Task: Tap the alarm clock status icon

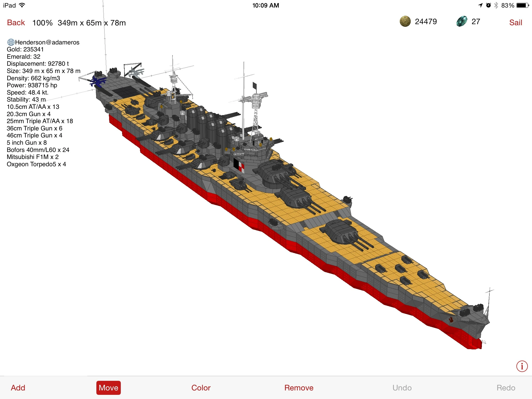Action: 488,5
